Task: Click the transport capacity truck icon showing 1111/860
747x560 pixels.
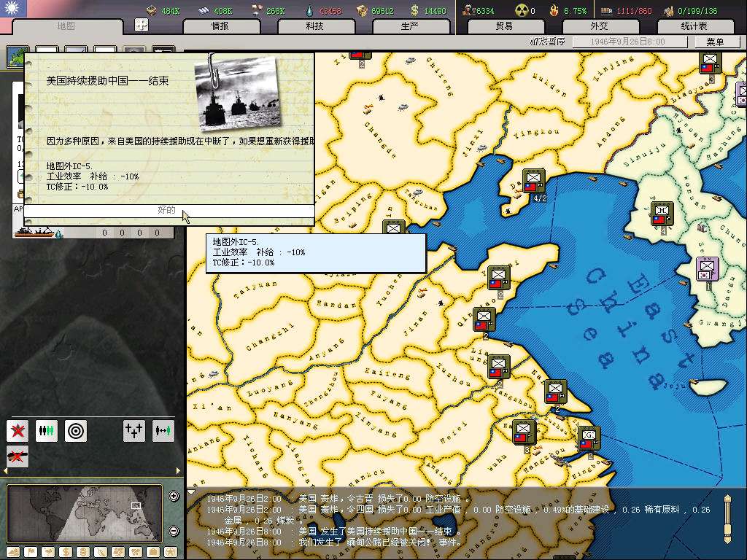Action: click(x=606, y=10)
